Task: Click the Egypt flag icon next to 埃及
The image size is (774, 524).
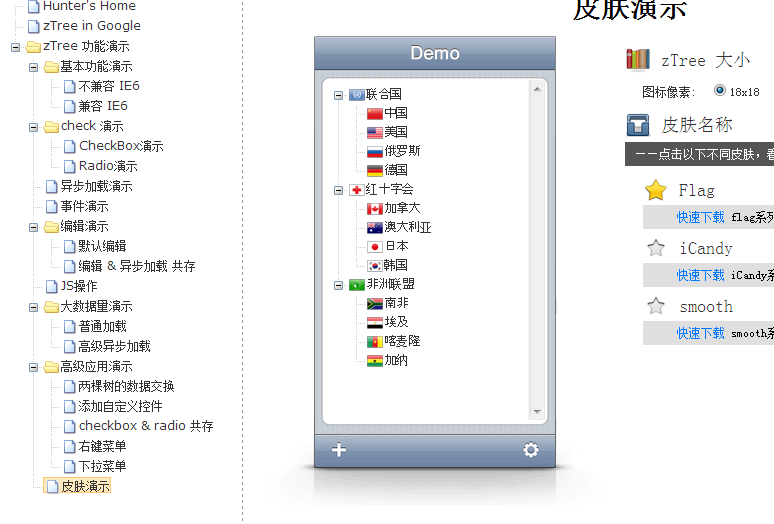Action: point(375,323)
